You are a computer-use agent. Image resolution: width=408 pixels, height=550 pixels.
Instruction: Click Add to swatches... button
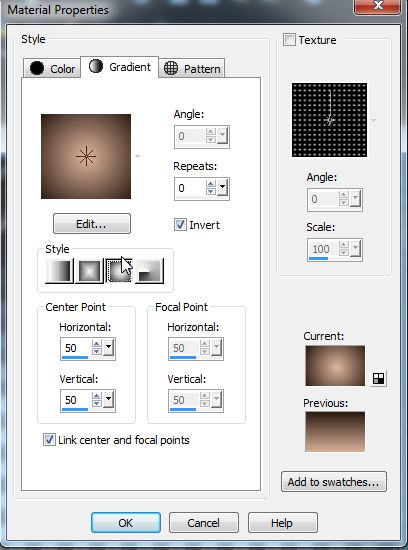click(334, 482)
